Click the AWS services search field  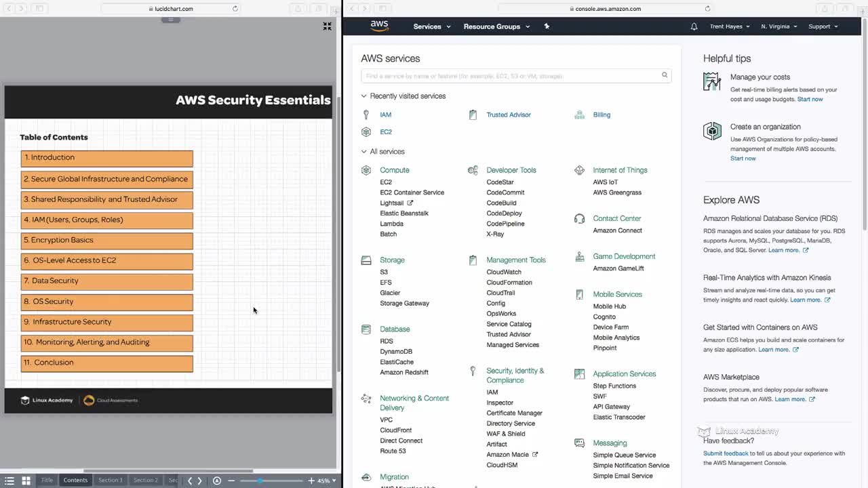[x=516, y=75]
